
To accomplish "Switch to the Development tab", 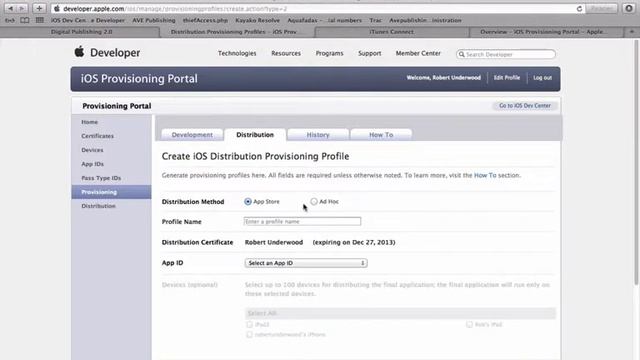I will [192, 135].
